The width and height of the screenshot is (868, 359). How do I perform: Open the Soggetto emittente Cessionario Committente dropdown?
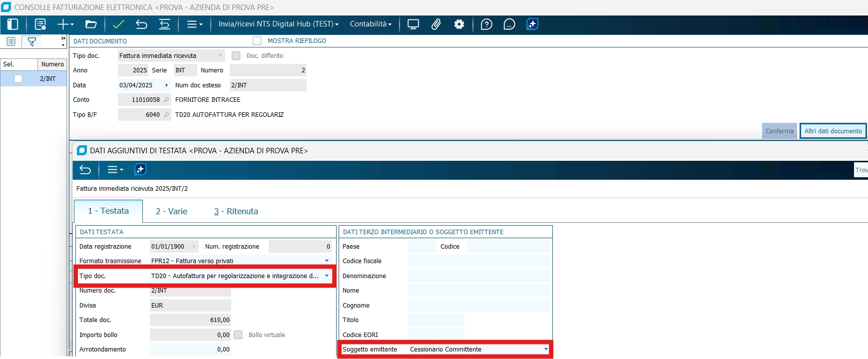546,350
